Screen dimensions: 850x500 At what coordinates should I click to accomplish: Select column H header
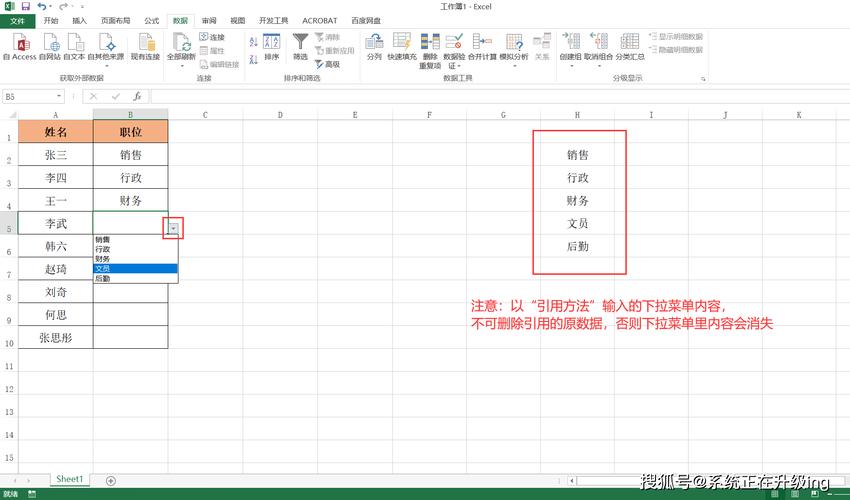pyautogui.click(x=577, y=114)
